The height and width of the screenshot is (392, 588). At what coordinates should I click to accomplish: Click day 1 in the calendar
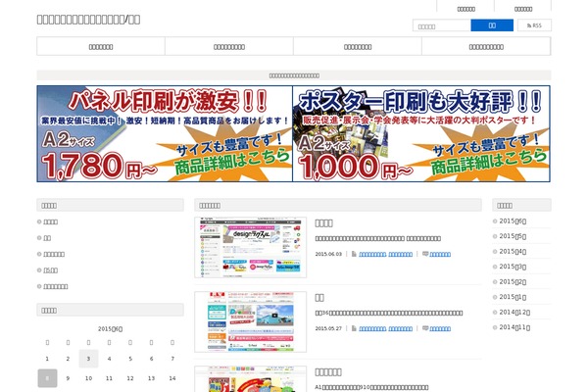coord(47,359)
